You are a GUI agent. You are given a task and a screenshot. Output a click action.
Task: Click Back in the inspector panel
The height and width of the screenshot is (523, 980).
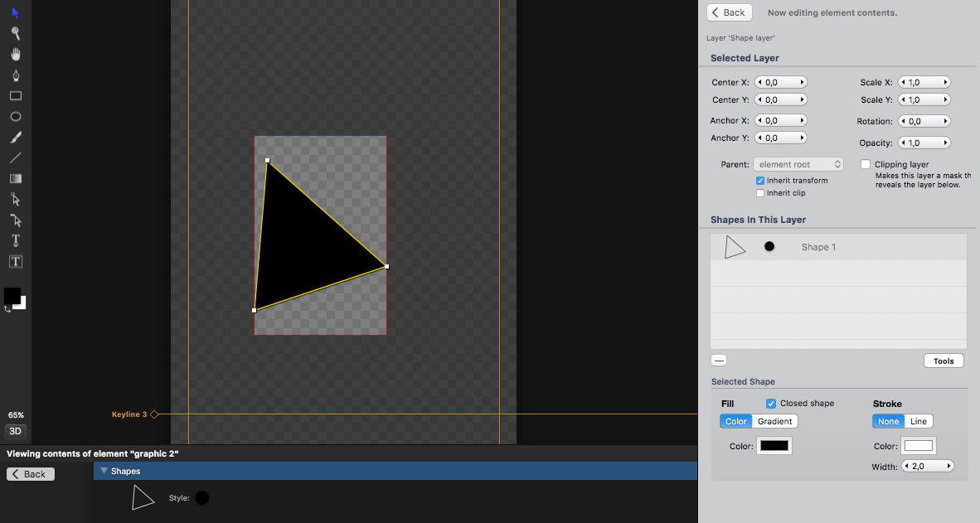730,12
